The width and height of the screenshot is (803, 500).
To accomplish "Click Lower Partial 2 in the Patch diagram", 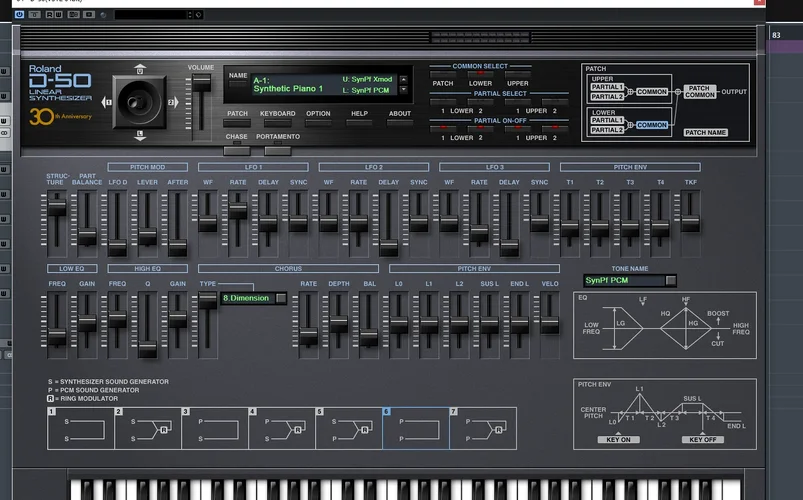I will click(x=607, y=130).
